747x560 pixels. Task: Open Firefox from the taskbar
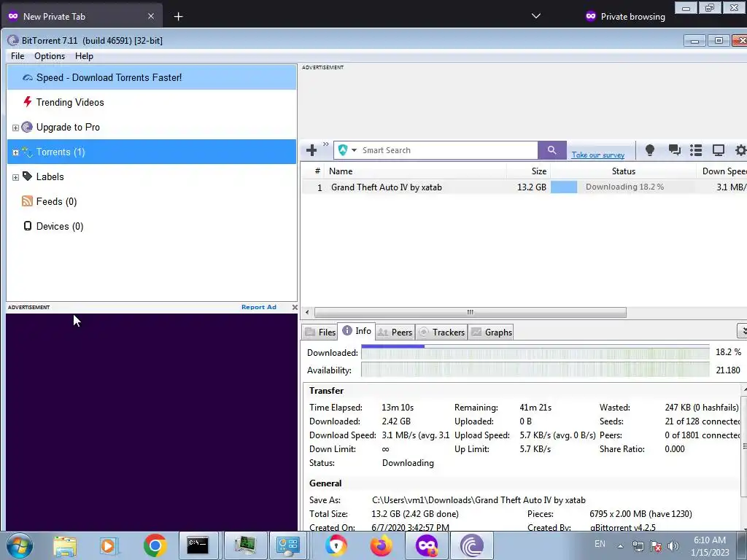381,545
